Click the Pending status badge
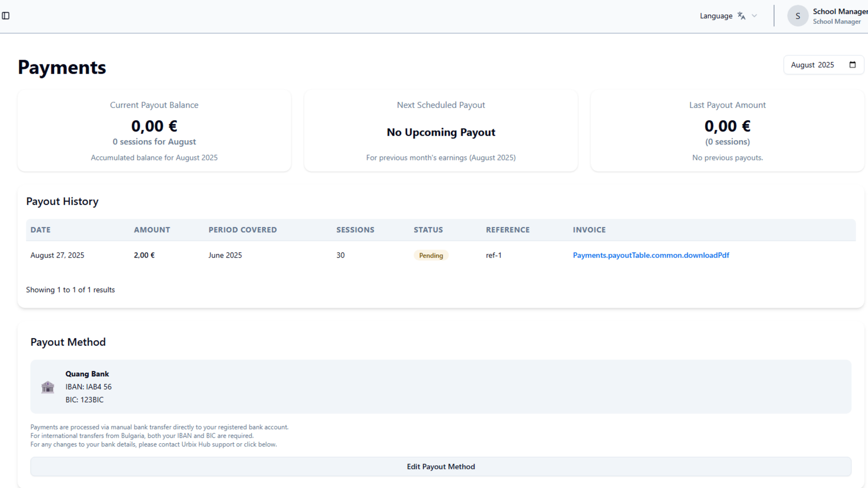 coord(431,255)
